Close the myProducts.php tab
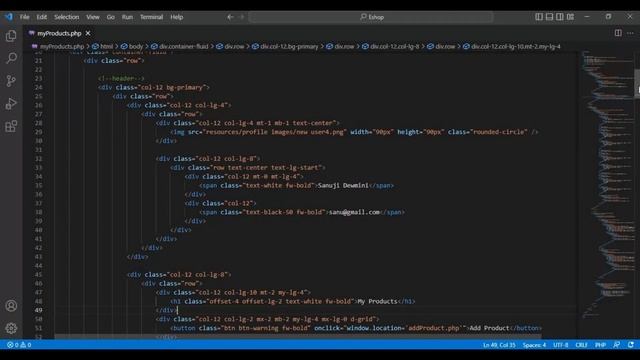The width and height of the screenshot is (640, 360). tap(88, 33)
